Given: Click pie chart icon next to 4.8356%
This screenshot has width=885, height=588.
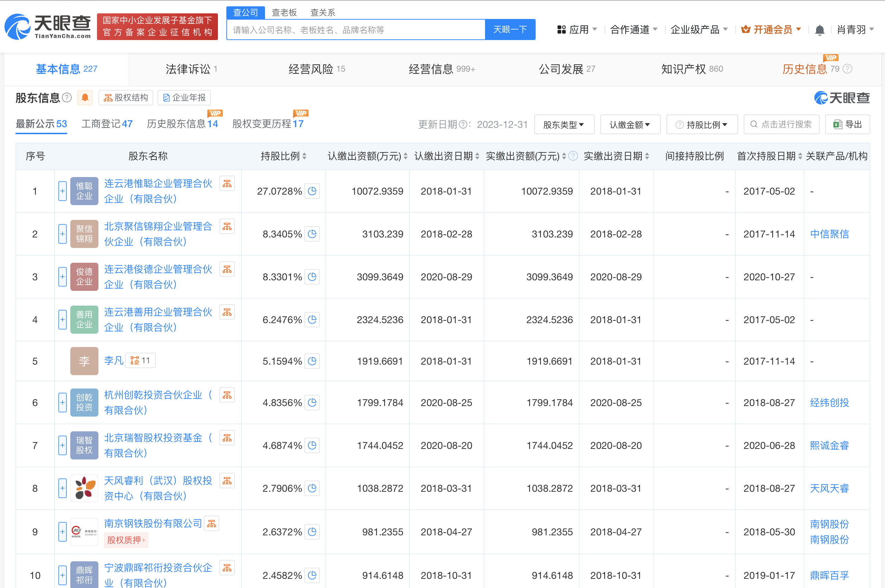Looking at the screenshot, I should click(x=312, y=403).
